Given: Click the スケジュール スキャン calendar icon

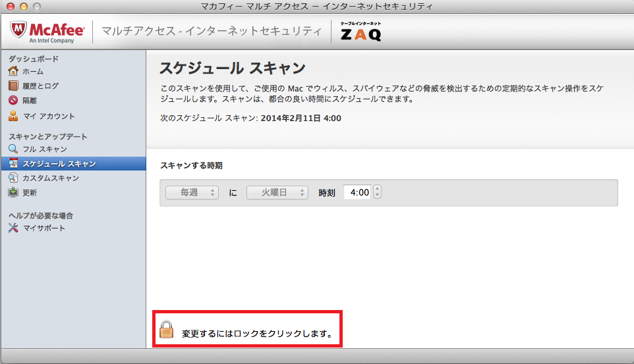Looking at the screenshot, I should pyautogui.click(x=13, y=163).
